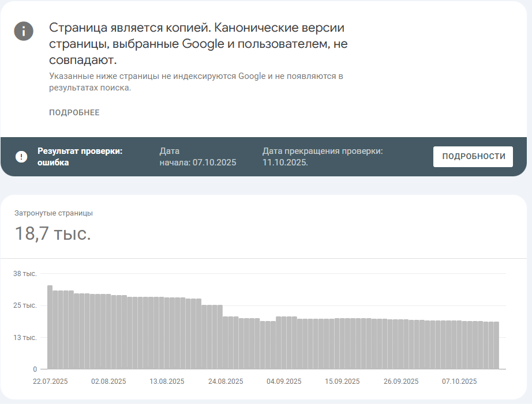Click the 24.08.2025 date label on axis
The width and height of the screenshot is (532, 404).
(226, 382)
